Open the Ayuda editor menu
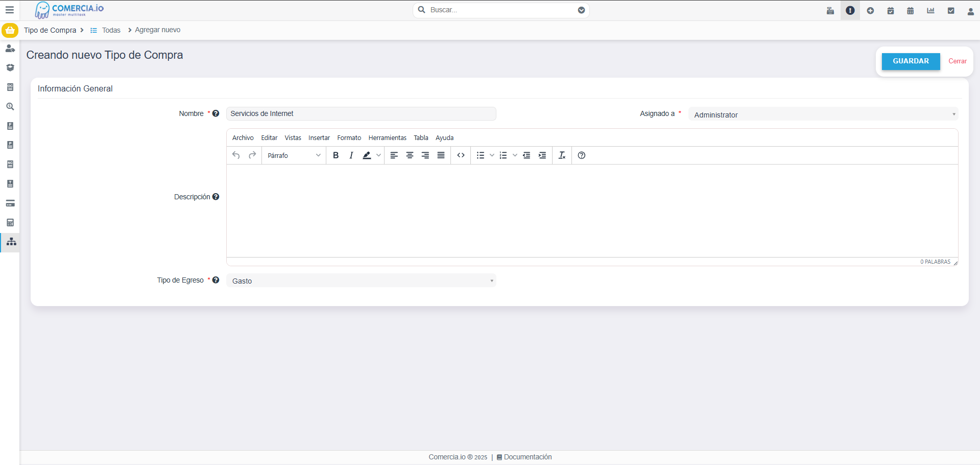Image resolution: width=980 pixels, height=465 pixels. coord(445,138)
